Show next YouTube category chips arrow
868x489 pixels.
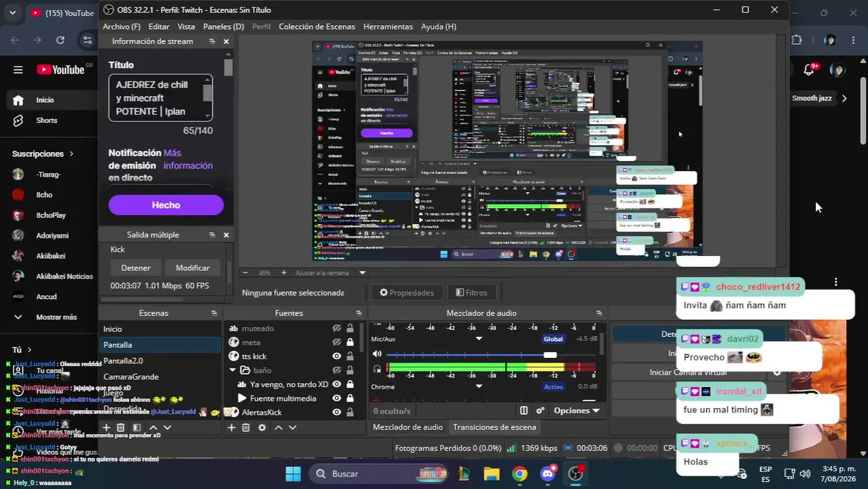pos(844,98)
